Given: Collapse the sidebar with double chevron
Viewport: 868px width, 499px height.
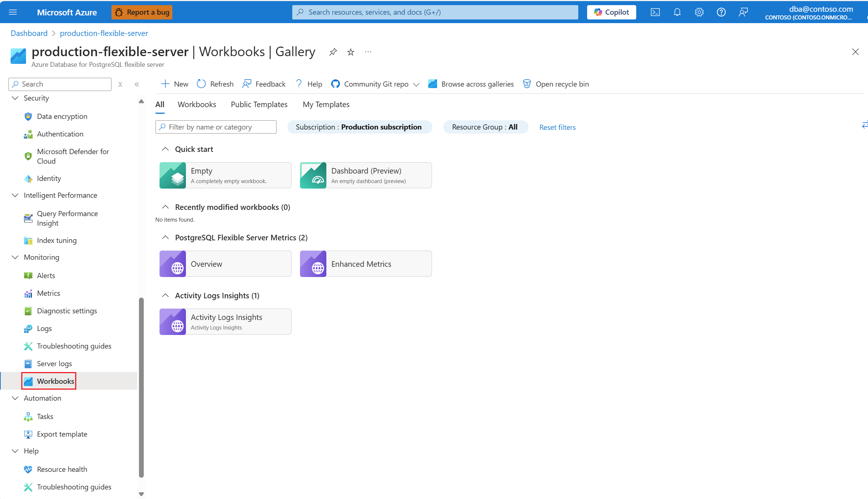Looking at the screenshot, I should coord(137,84).
